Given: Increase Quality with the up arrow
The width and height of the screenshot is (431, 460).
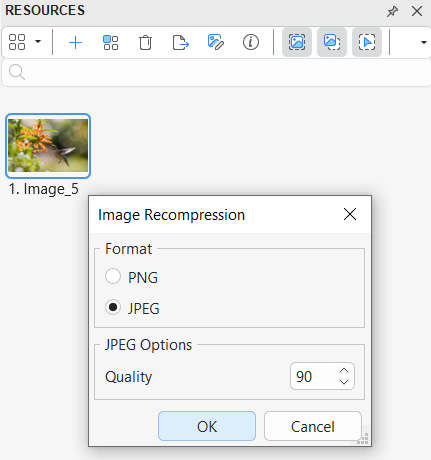Looking at the screenshot, I should 344,371.
